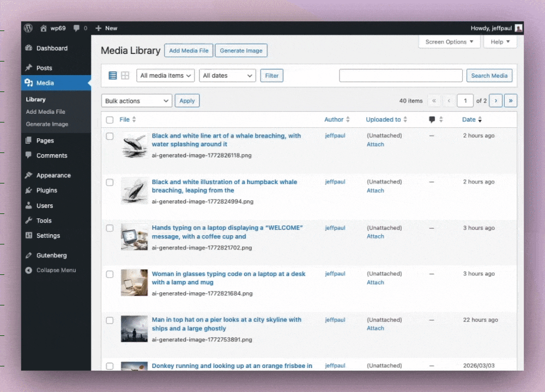Viewport: 545px width, 392px height.
Task: Click the WordPress logo in admin bar
Action: (x=28, y=28)
